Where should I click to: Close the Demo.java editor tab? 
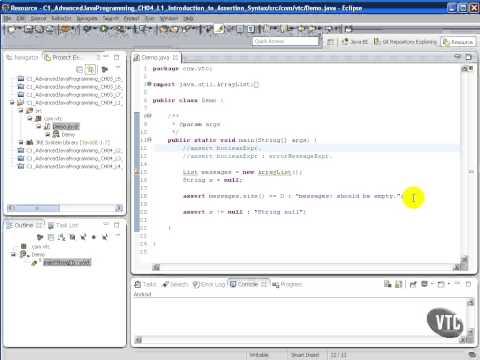pos(175,58)
